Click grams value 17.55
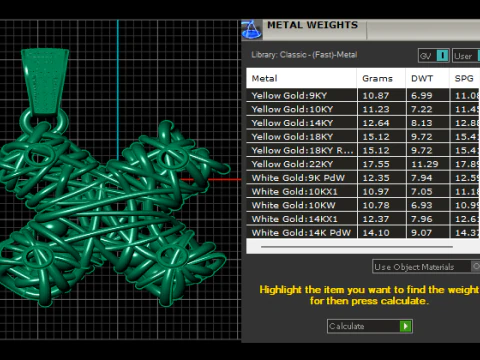Screen dimensions: 480x360 coord(376,164)
